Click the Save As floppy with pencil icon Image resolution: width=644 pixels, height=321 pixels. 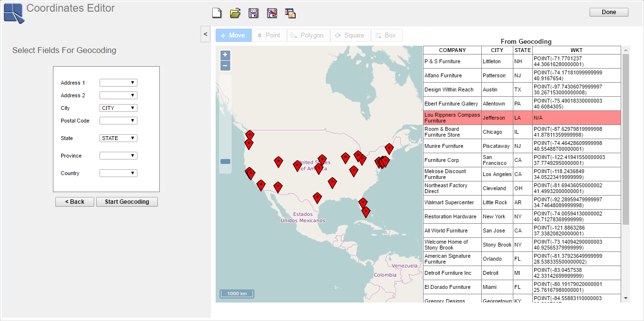coord(272,13)
